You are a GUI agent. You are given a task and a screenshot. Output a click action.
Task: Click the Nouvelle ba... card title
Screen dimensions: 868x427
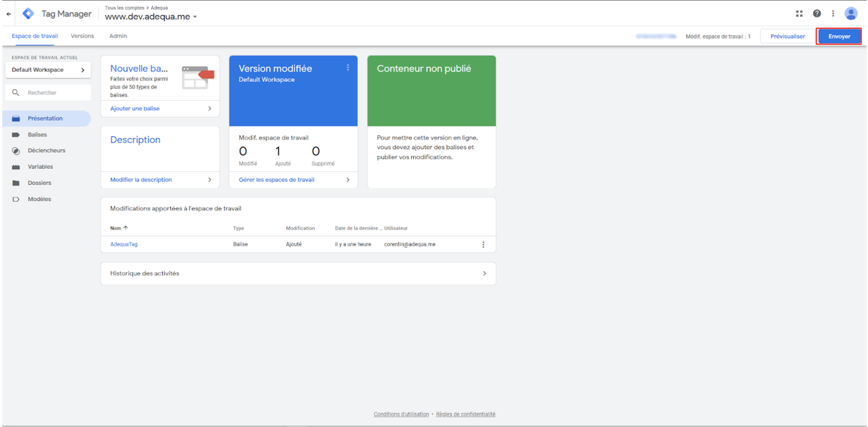tap(139, 68)
